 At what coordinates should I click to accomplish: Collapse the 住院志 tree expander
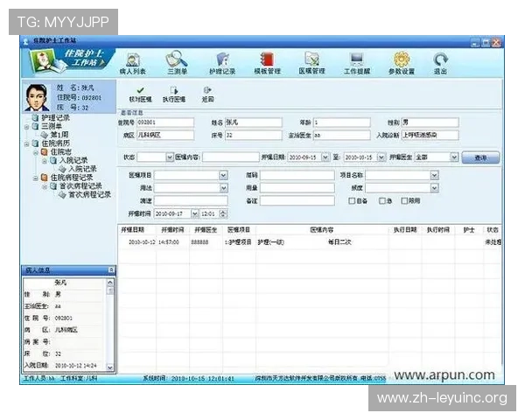pos(36,152)
